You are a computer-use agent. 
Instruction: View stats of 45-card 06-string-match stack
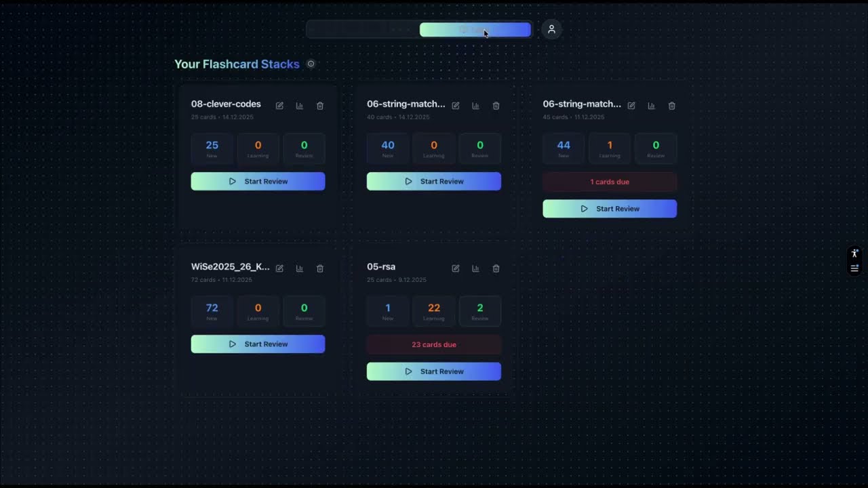(x=651, y=106)
